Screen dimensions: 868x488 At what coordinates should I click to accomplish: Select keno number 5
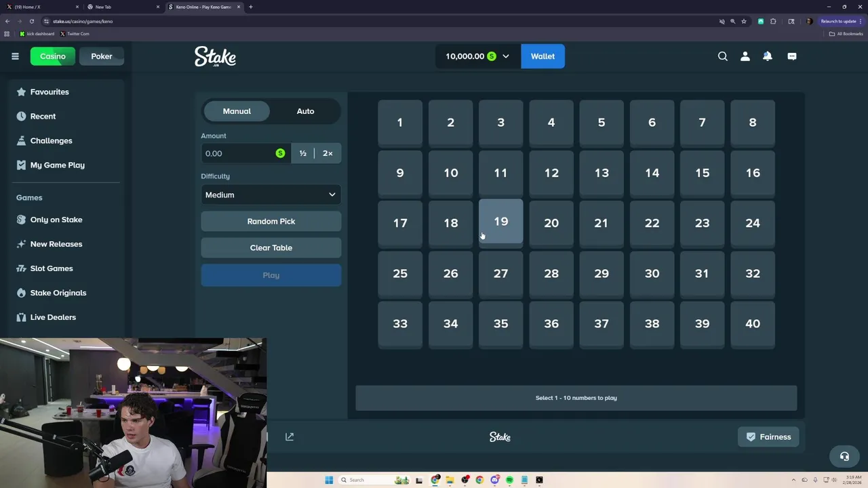click(601, 123)
